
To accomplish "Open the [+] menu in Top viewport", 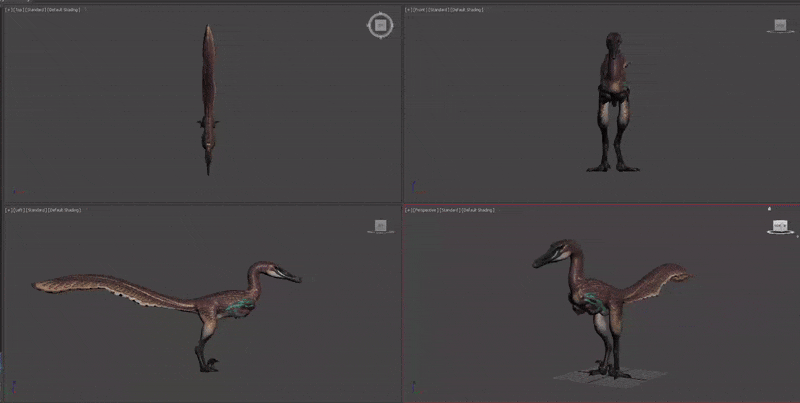I will pos(7,10).
